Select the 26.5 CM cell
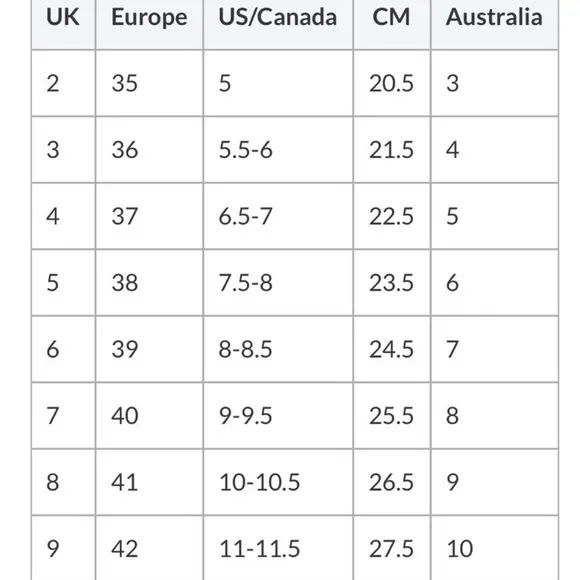 pos(392,482)
